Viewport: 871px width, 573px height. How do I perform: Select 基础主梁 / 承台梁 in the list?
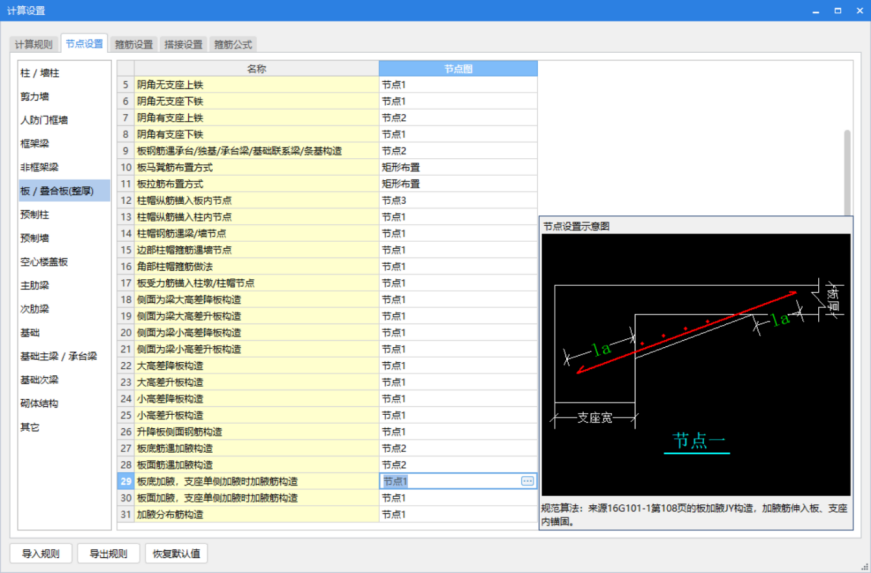[64, 356]
